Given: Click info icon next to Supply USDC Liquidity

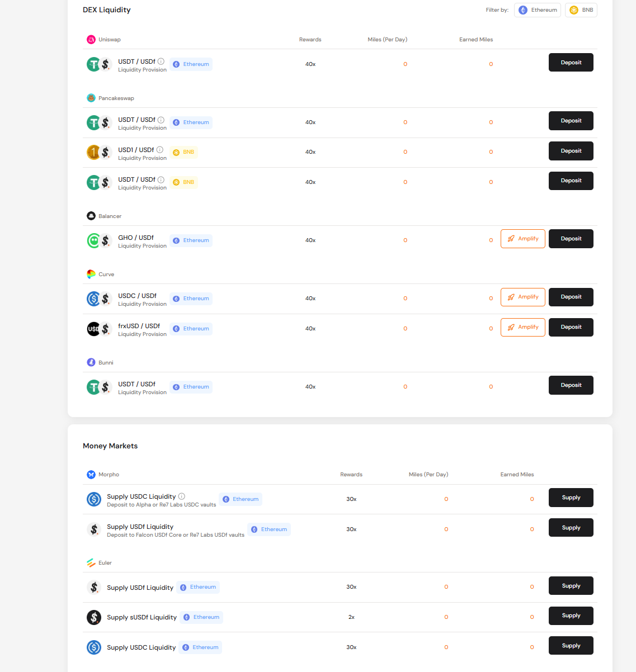Looking at the screenshot, I should tap(182, 496).
